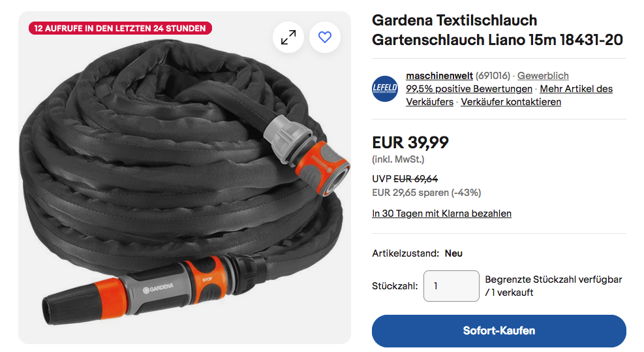Click the Sofort-Kaufen button
Viewport: 644px width, 352px height.
coord(498,330)
